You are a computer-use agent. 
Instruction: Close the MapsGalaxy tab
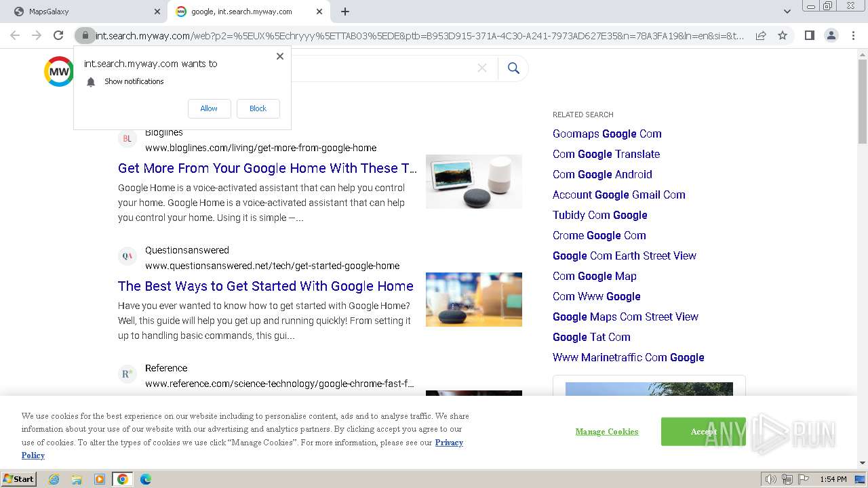pyautogui.click(x=157, y=12)
